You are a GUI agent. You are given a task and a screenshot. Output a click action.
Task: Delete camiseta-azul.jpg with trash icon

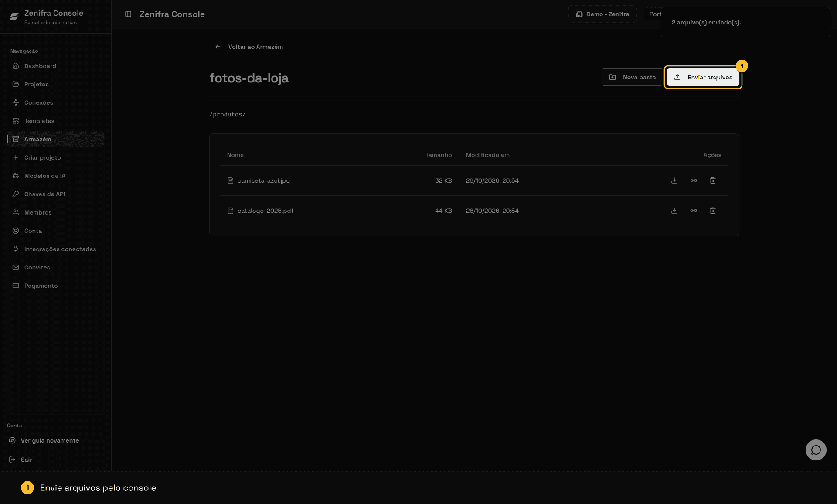point(713,180)
